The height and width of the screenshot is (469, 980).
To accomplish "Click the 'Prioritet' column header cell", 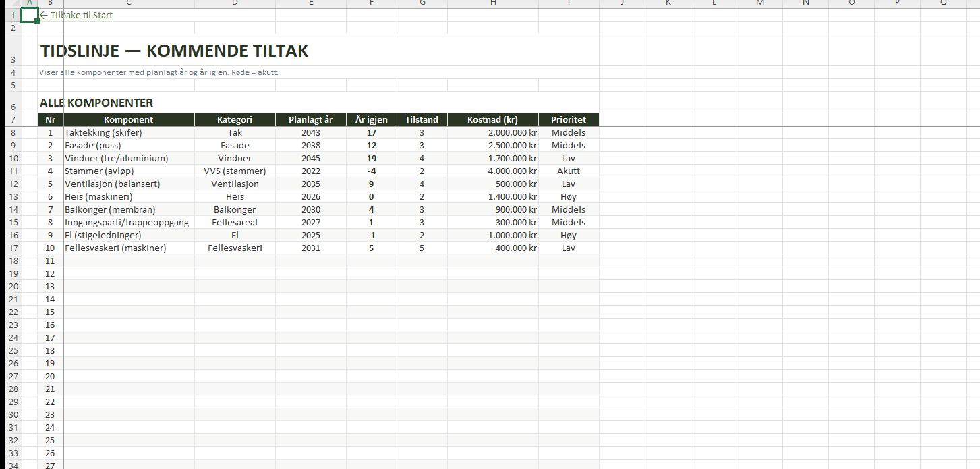I will point(568,119).
